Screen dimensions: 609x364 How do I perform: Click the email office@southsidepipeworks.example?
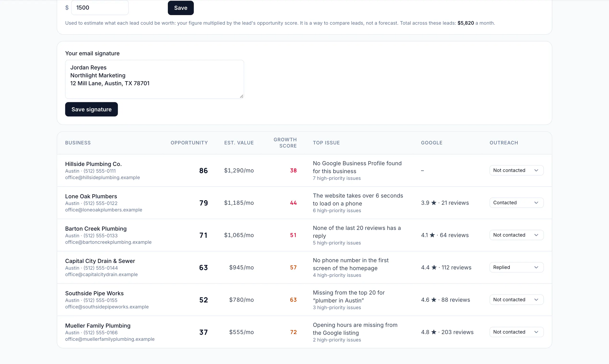107,307
